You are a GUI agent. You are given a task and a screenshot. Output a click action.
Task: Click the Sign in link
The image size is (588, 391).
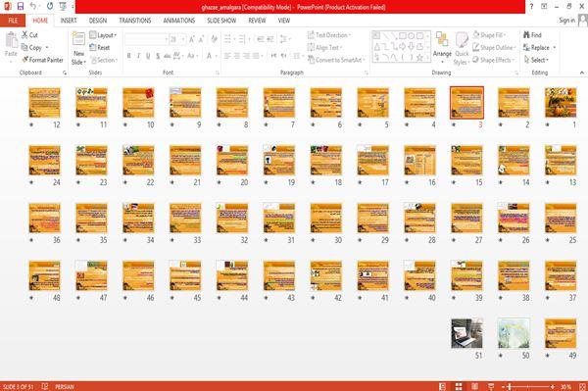(567, 21)
